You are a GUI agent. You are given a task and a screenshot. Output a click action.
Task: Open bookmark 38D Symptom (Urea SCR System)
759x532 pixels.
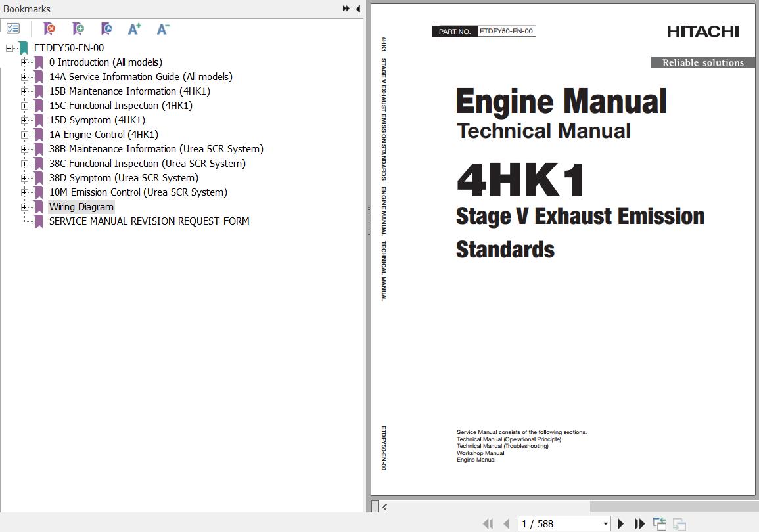pos(124,179)
